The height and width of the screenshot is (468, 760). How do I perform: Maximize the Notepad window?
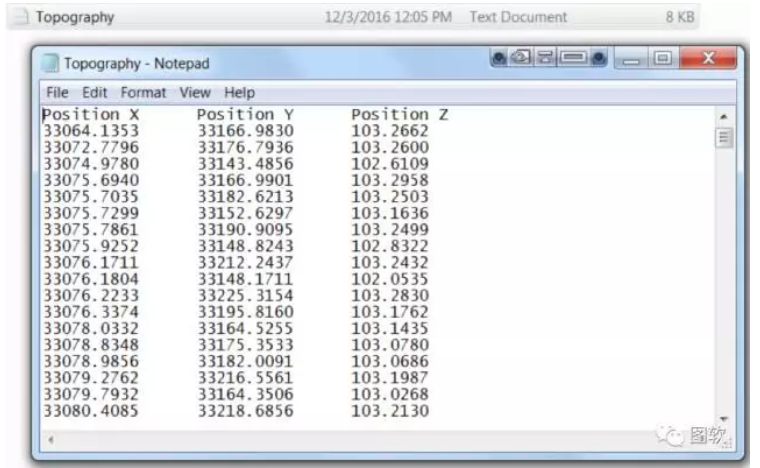pyautogui.click(x=663, y=59)
